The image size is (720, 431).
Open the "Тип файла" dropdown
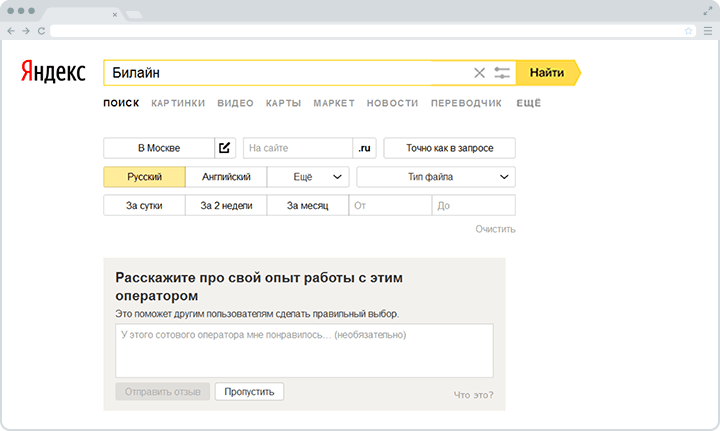tap(436, 177)
